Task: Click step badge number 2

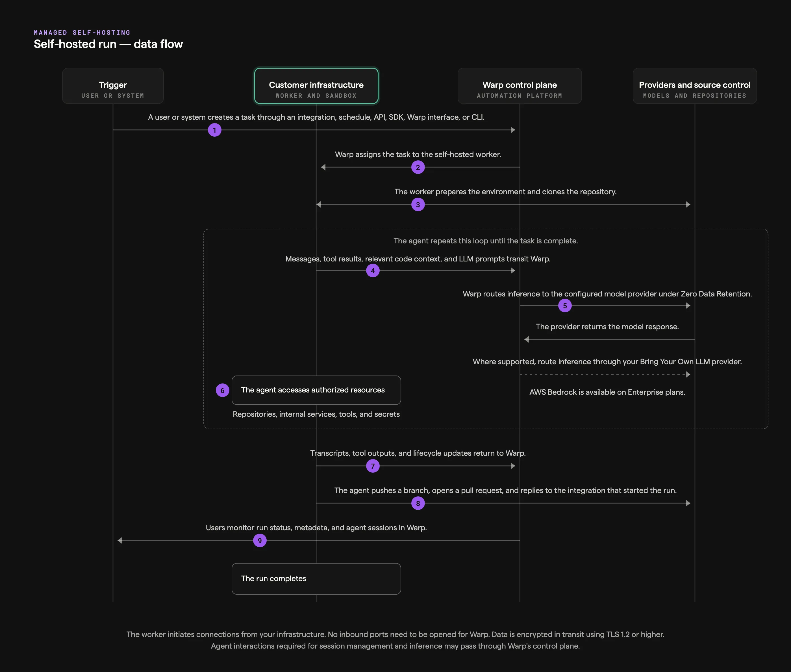Action: click(418, 167)
